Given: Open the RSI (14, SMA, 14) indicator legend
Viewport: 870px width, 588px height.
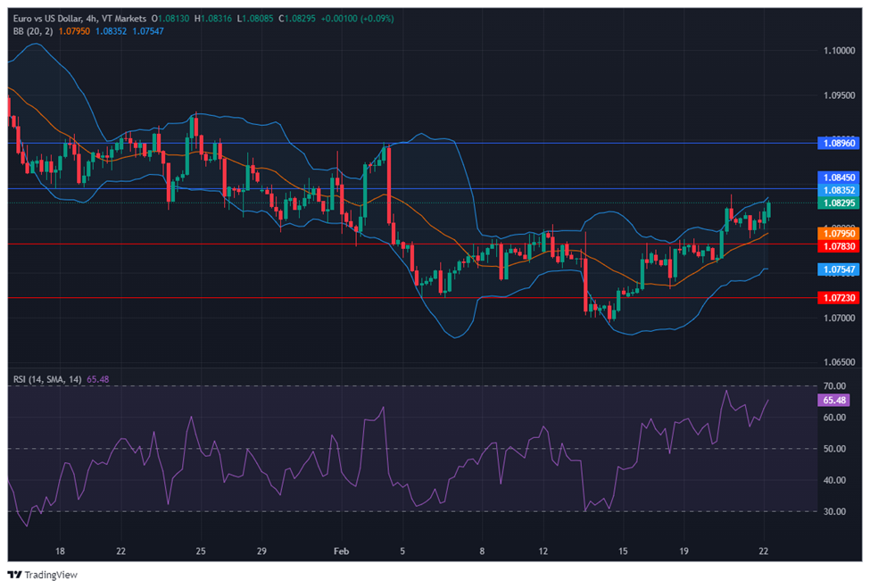Looking at the screenshot, I should (47, 379).
